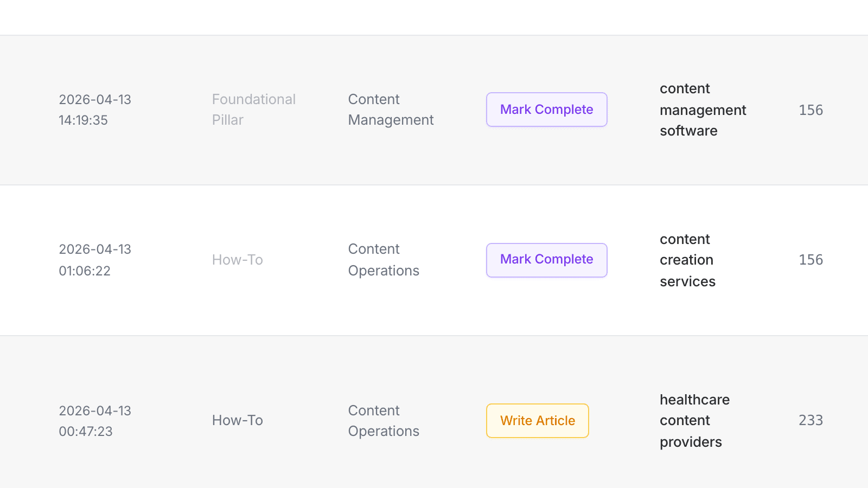Screen dimensions: 868x488
Task: Click the 156 value beside content management software
Action: point(810,110)
